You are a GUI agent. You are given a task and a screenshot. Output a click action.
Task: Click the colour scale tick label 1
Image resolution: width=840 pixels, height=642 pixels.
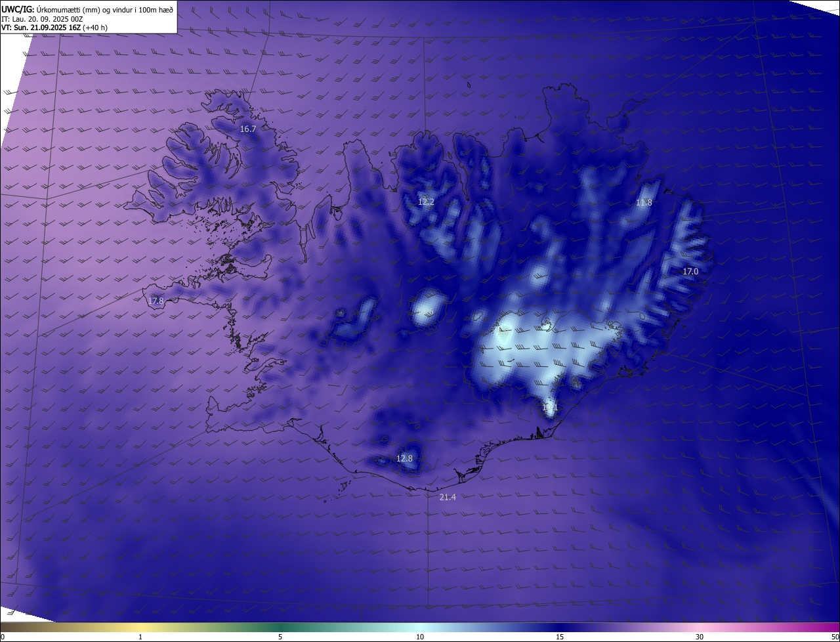coord(140,637)
